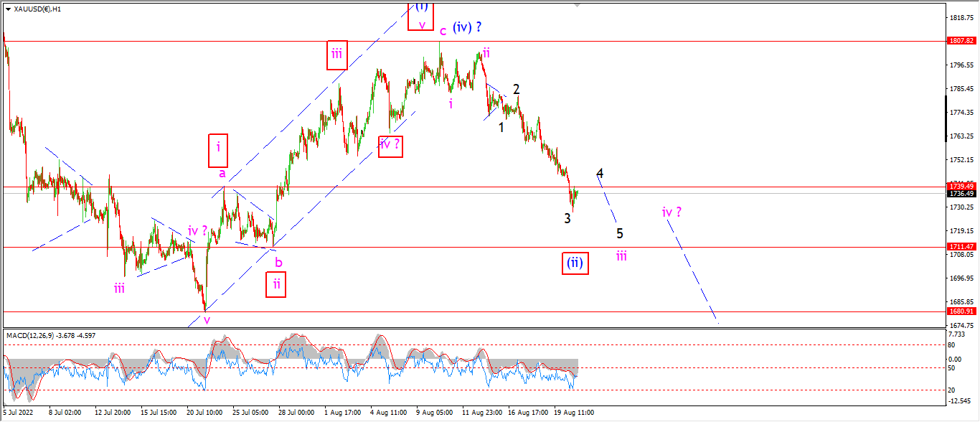Select the chart shift triangle marker at top

pyautogui.click(x=576, y=5)
